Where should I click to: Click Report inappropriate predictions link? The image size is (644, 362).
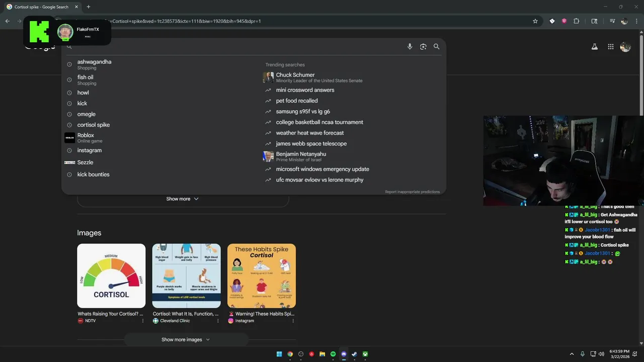coord(412,192)
